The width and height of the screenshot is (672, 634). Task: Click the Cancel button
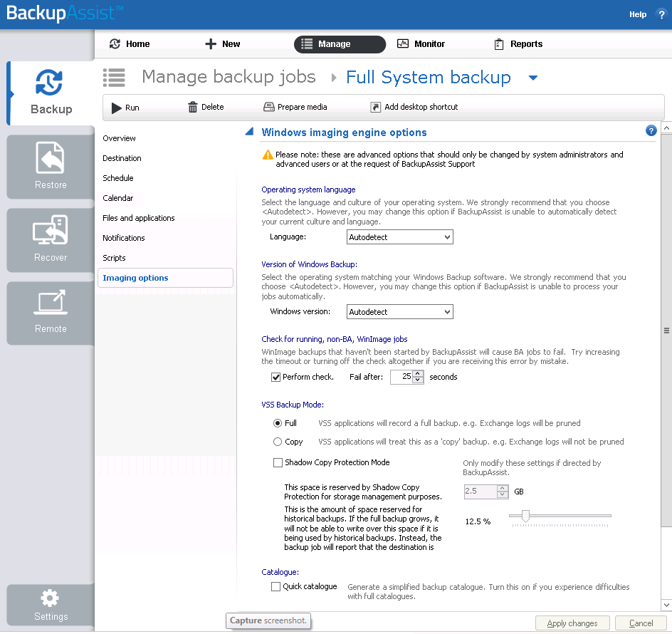point(641,623)
